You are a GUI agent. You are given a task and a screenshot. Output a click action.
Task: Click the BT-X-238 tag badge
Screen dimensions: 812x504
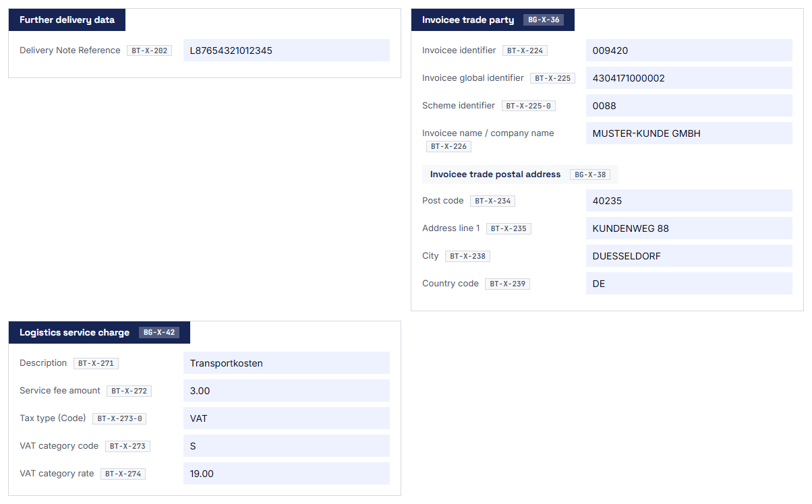468,256
